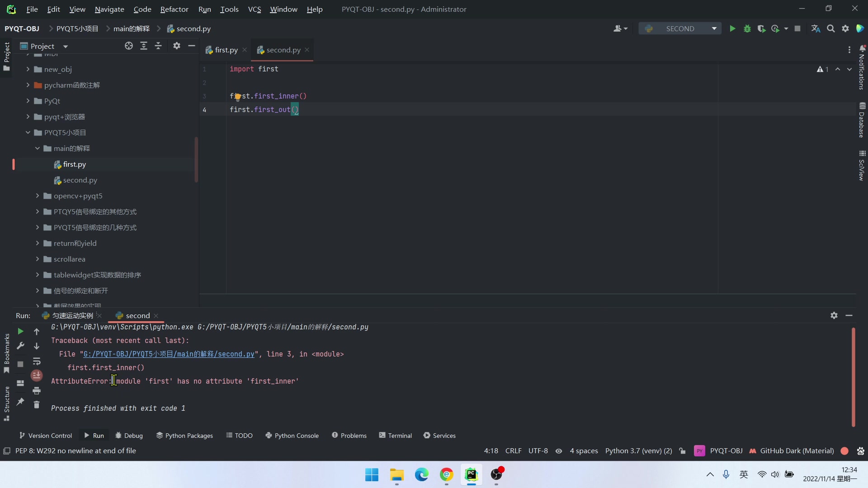Click the Structure panel icon in left sidebar

(x=7, y=406)
